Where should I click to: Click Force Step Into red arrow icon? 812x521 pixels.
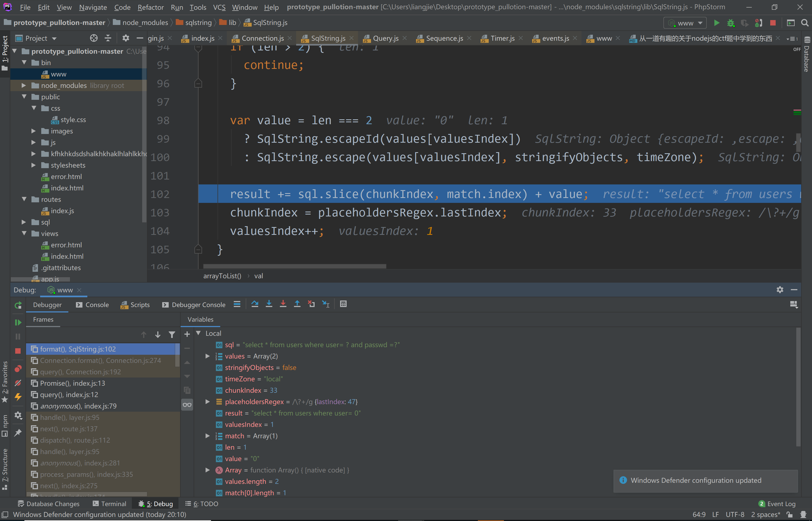(x=283, y=304)
